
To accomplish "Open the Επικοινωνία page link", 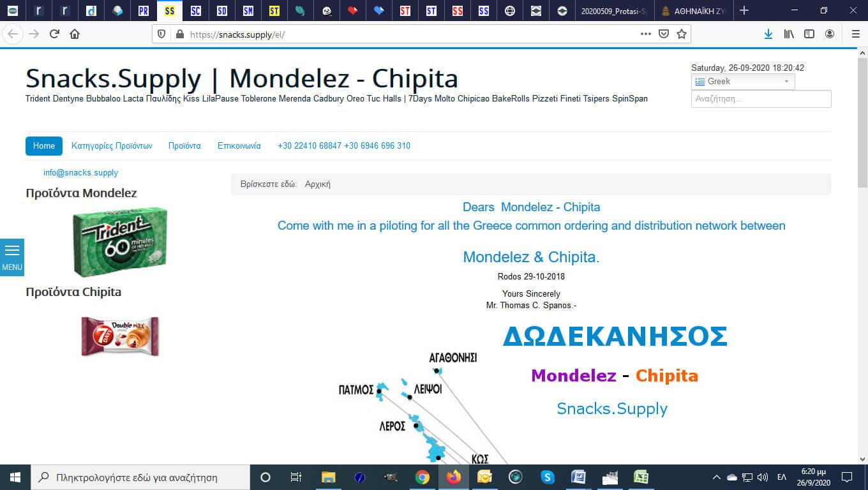I will pyautogui.click(x=239, y=145).
